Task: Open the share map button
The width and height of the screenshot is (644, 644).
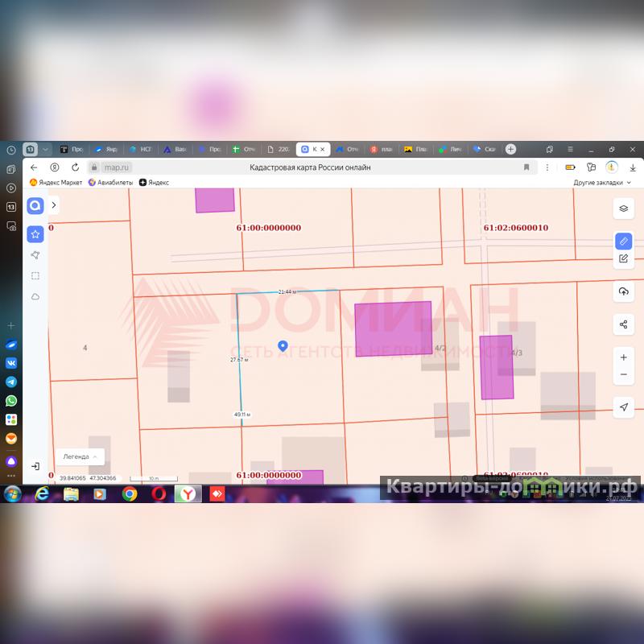Action: (x=623, y=324)
